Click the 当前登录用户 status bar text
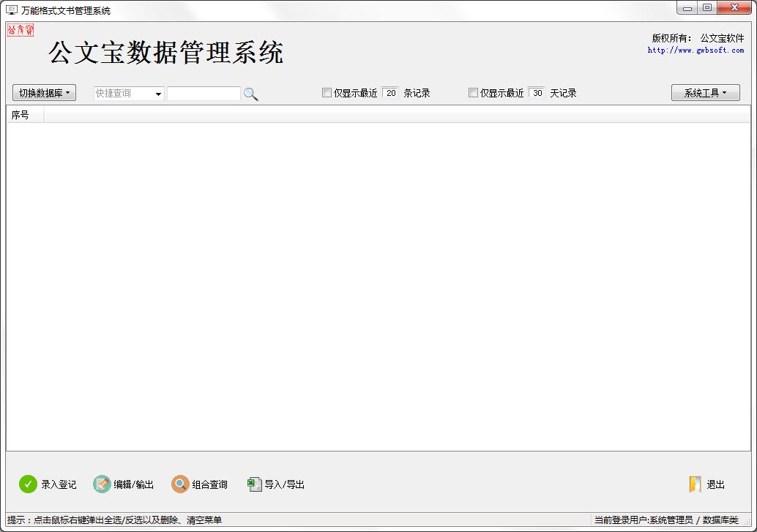This screenshot has width=757, height=532. (667, 520)
